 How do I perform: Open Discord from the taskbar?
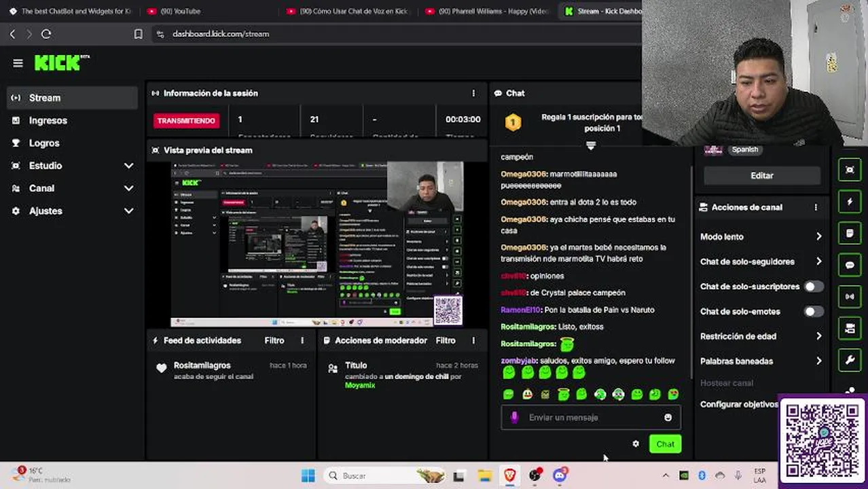pos(560,475)
